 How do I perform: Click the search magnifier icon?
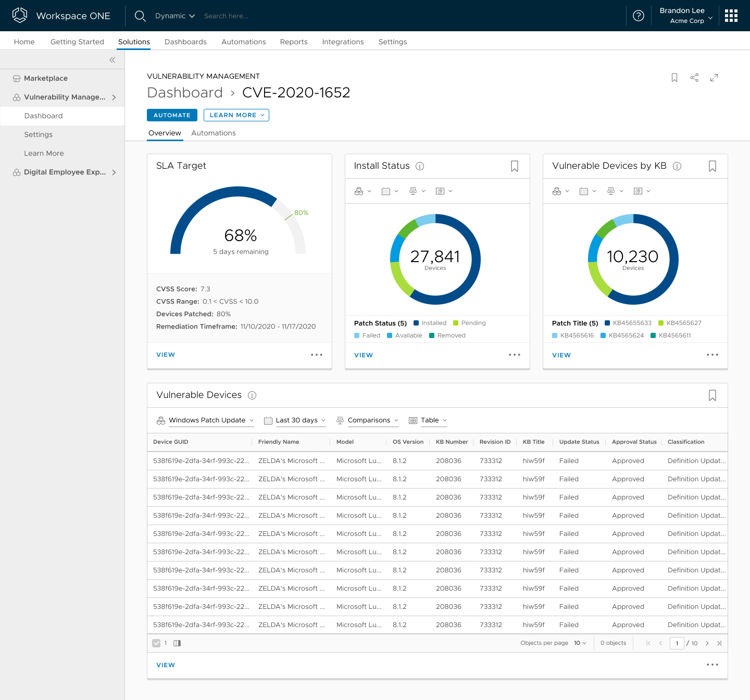[140, 16]
